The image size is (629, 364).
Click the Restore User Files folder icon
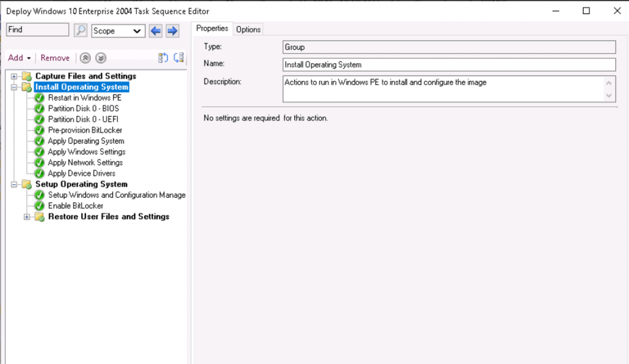click(x=40, y=217)
